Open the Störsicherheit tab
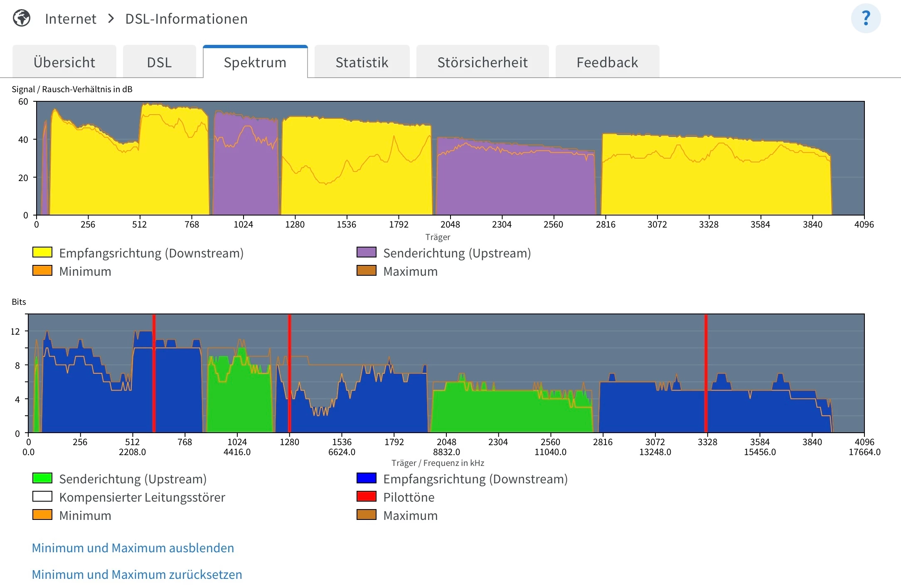 (x=482, y=62)
